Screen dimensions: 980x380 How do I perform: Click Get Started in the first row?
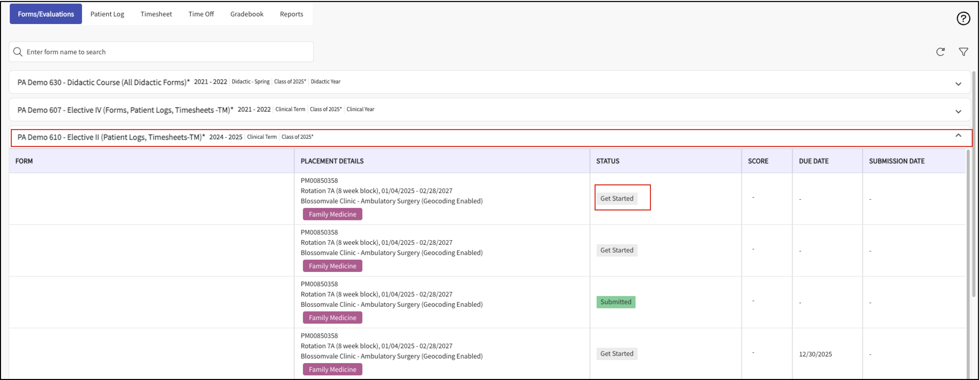(616, 198)
